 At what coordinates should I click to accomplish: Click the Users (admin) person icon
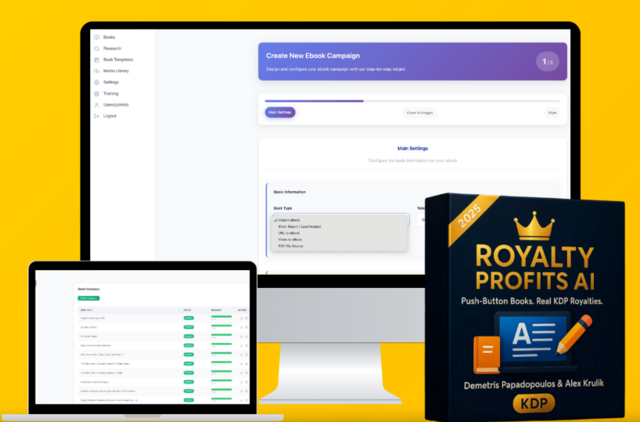(x=97, y=104)
